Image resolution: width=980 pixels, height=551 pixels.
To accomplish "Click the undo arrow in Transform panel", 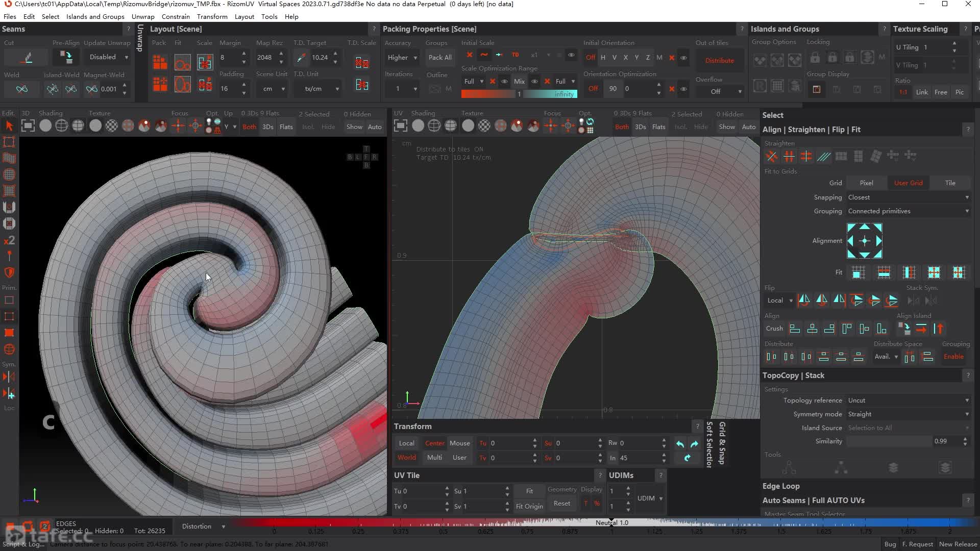I will coord(680,444).
